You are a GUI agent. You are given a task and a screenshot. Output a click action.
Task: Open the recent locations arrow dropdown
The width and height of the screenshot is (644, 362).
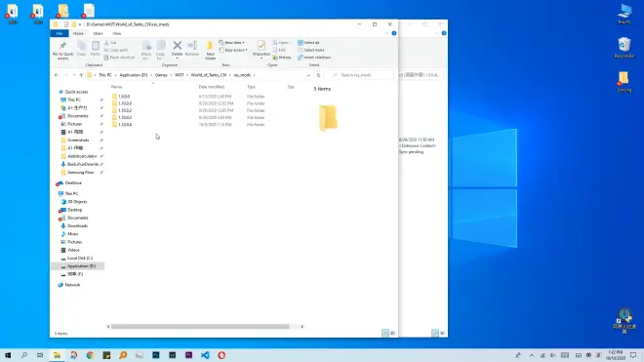(x=74, y=75)
